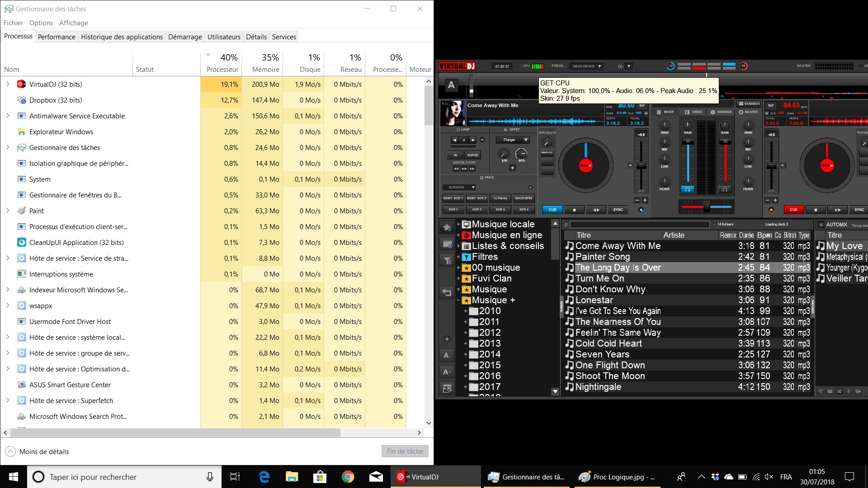Click loop SORTIE button

tap(473, 155)
